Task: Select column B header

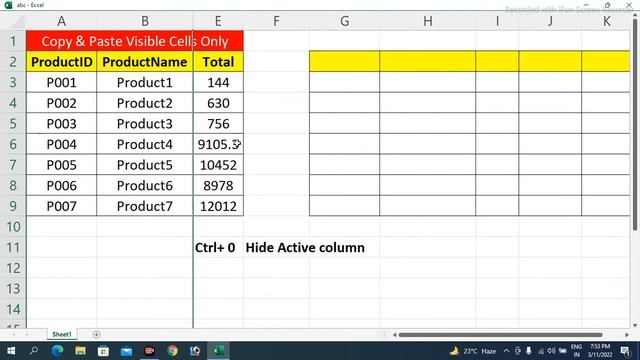Action: click(x=144, y=21)
